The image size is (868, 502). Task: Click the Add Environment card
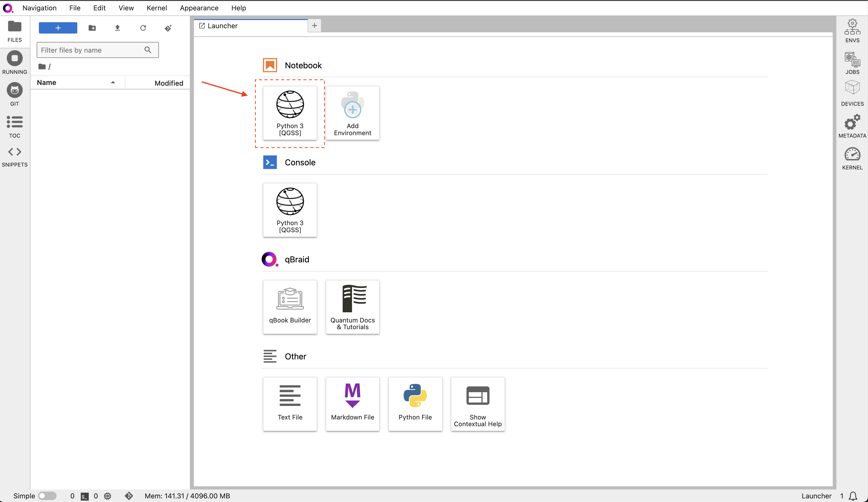tap(352, 113)
